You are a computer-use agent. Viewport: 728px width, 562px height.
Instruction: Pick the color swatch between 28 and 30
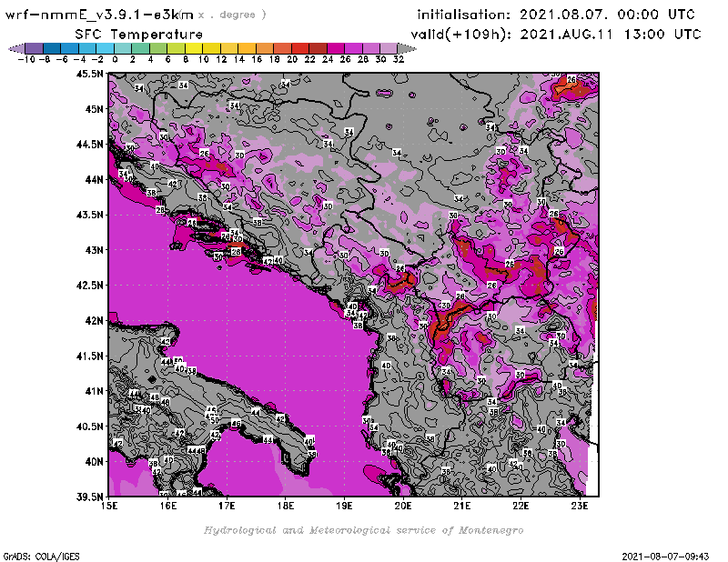click(370, 48)
